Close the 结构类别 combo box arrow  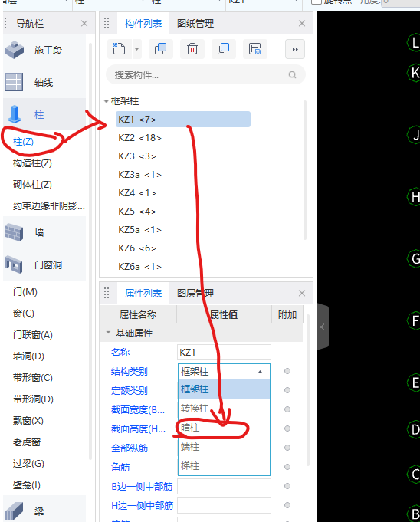[260, 371]
